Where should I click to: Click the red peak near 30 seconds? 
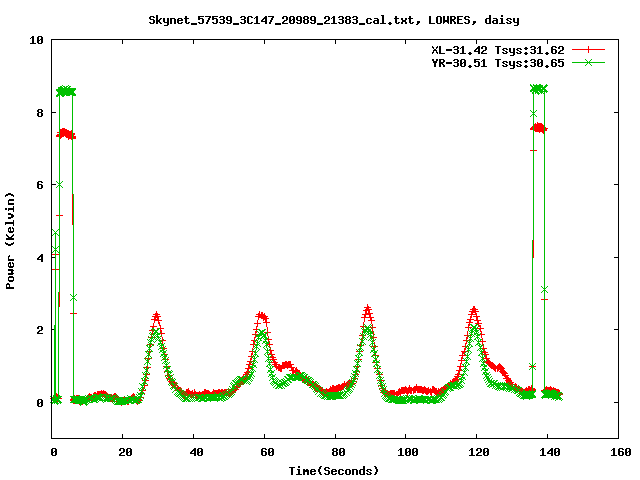coord(156,316)
